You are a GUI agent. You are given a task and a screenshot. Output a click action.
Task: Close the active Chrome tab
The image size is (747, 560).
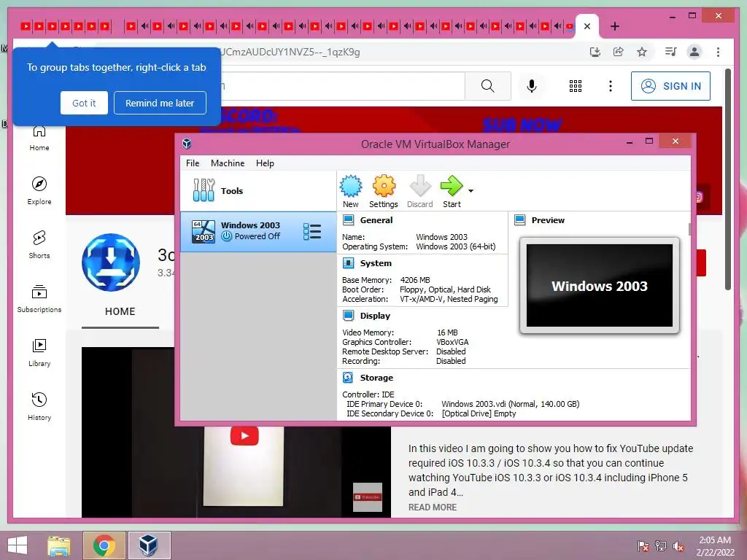click(x=587, y=26)
